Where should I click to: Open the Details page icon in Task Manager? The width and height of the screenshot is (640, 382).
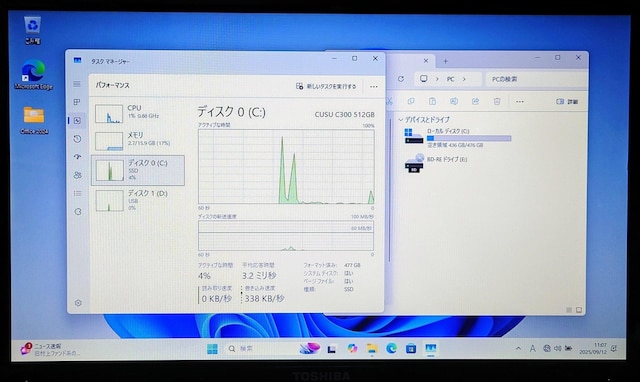77,193
